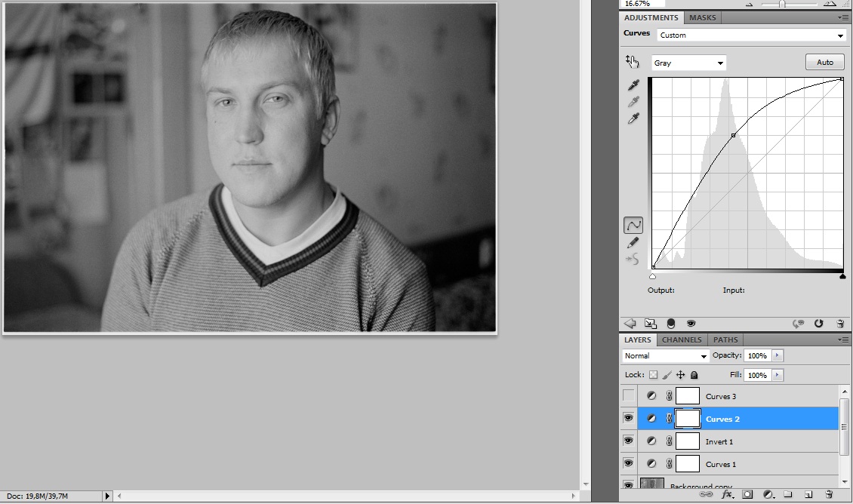853x504 pixels.
Task: Click the Auto curves button
Action: [825, 62]
